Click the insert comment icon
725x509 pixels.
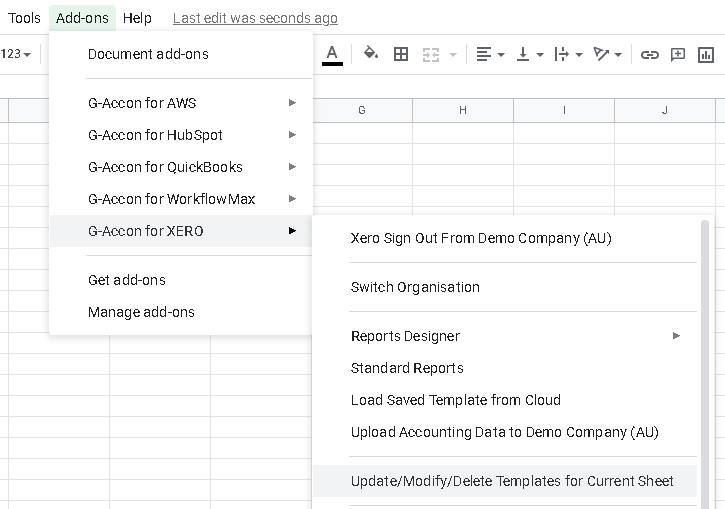[x=677, y=55]
